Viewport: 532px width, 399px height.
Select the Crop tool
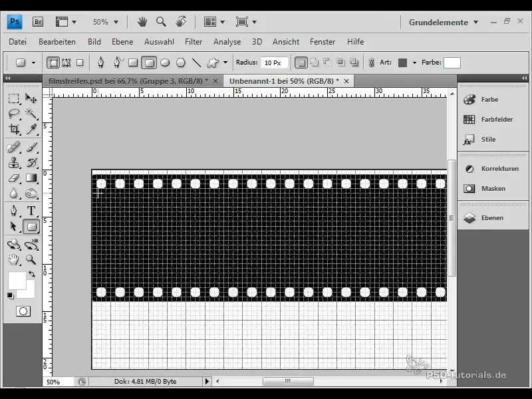[x=13, y=129]
